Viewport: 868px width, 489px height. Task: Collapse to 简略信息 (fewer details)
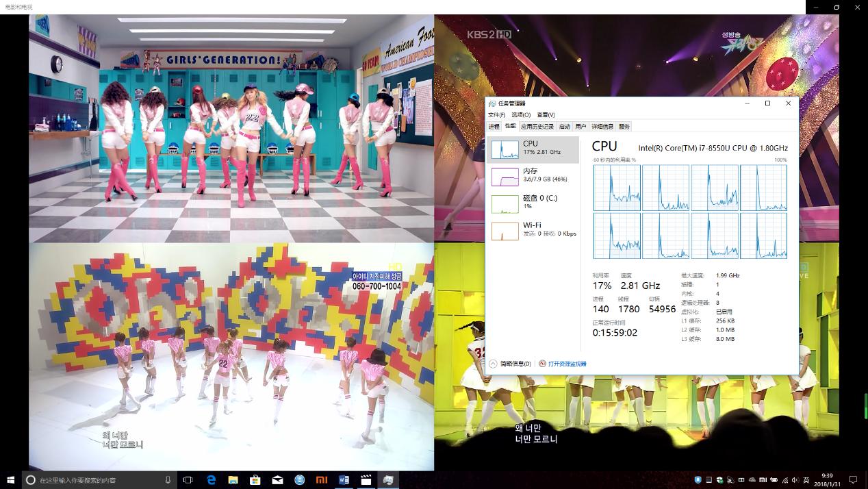(511, 364)
